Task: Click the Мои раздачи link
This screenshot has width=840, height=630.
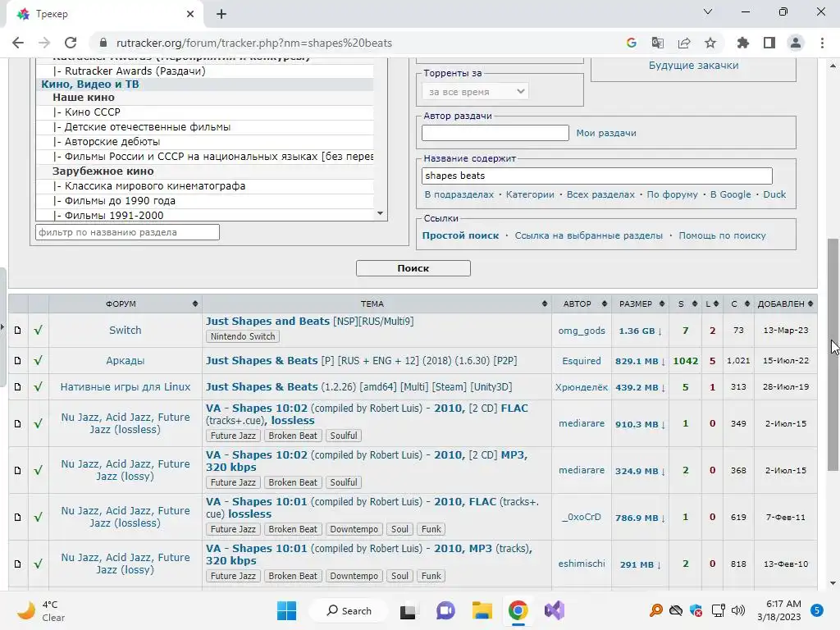Action: [606, 133]
